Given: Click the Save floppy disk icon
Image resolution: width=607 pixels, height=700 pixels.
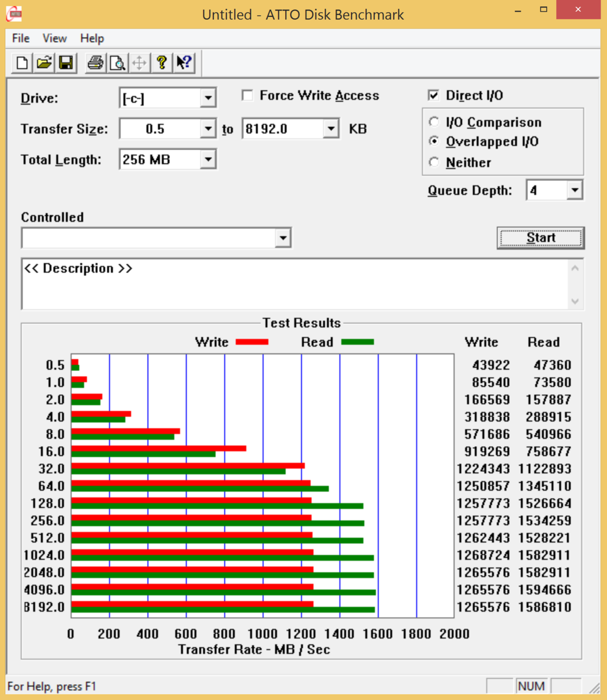Looking at the screenshot, I should 66,62.
